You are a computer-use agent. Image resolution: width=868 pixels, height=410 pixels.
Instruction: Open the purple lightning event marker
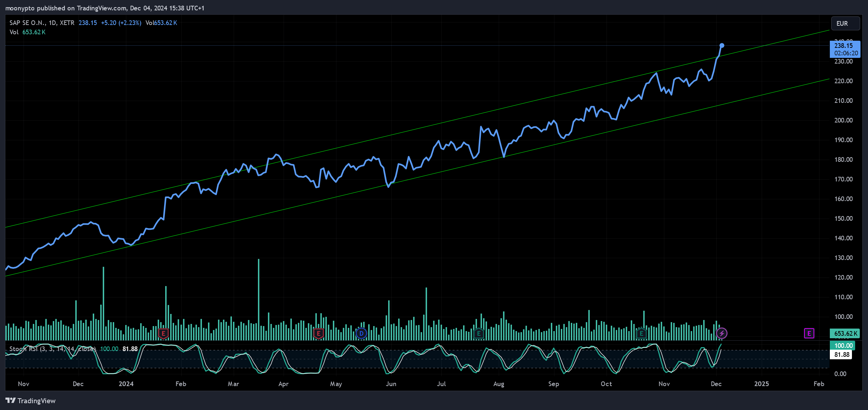[722, 334]
